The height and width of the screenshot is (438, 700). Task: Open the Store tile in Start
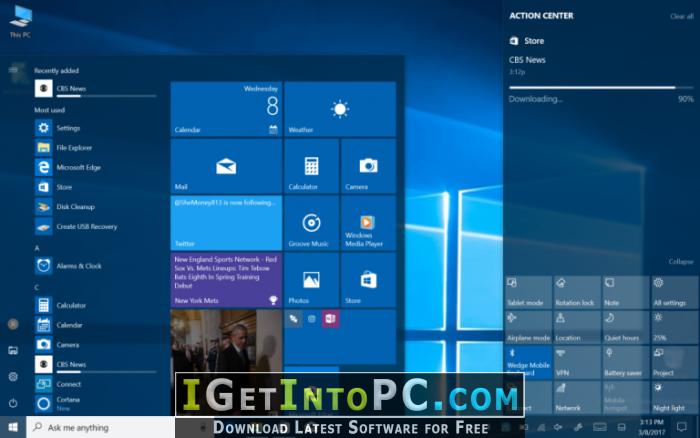point(368,280)
